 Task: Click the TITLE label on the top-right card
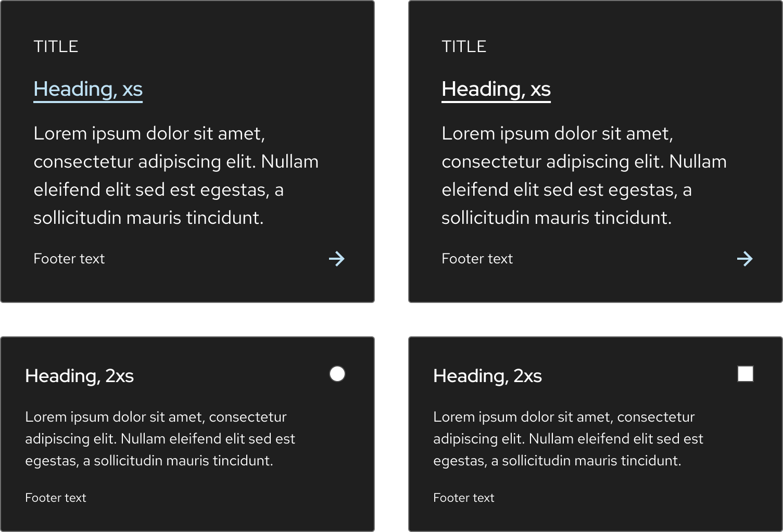click(x=464, y=46)
